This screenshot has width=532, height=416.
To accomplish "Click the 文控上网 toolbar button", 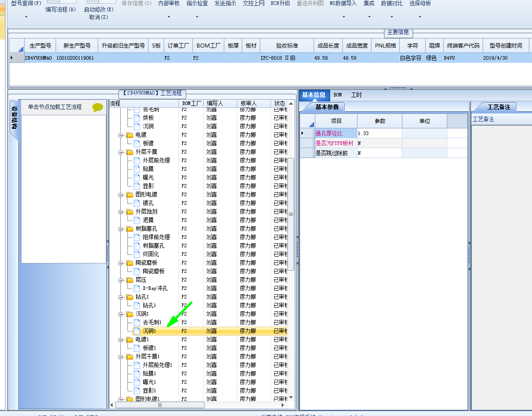I will (253, 4).
